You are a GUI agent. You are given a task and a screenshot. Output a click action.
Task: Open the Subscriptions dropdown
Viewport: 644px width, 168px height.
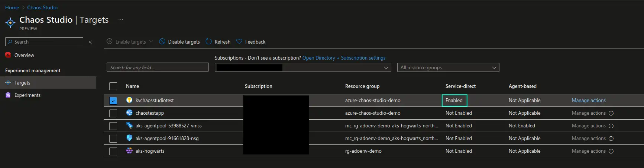tap(303, 67)
